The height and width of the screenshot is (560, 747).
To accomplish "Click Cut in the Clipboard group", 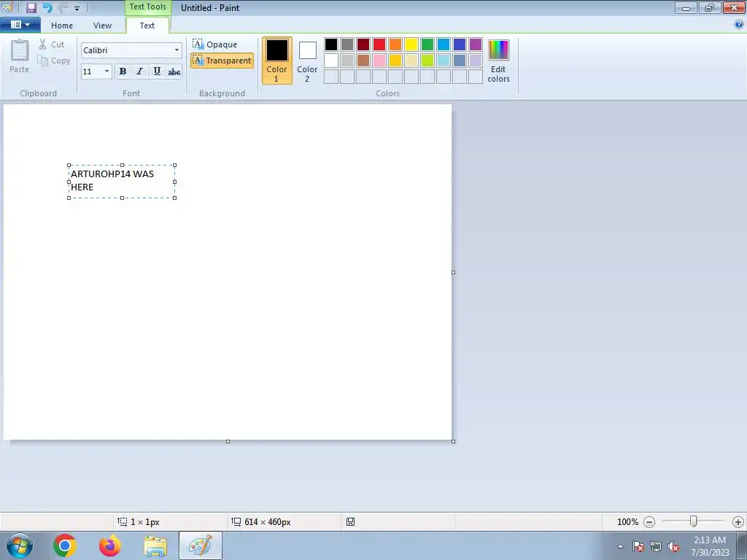I will pyautogui.click(x=52, y=44).
